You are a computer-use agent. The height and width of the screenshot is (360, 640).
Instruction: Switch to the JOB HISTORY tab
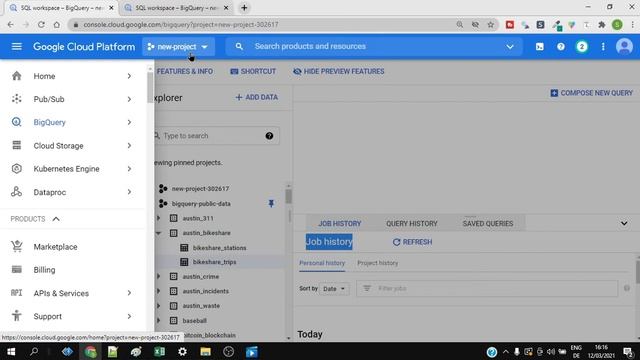tap(340, 223)
